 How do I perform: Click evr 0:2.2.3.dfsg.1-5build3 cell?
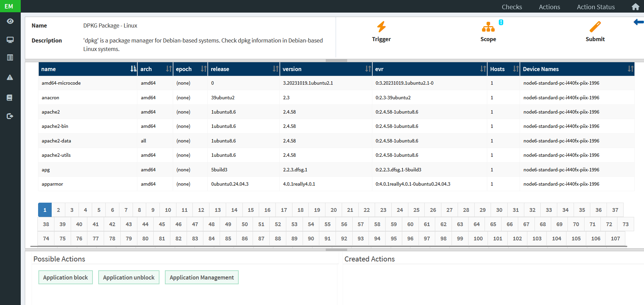[x=399, y=170]
